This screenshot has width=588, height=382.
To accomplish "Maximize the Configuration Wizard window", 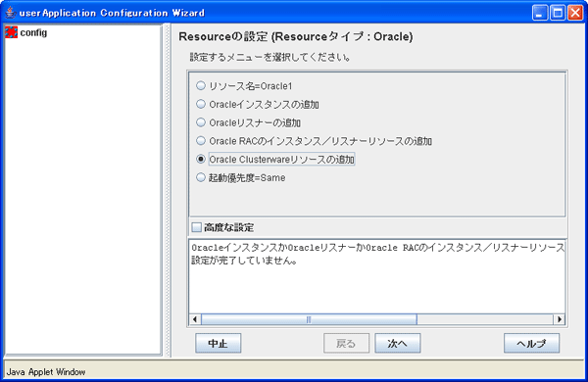I will pyautogui.click(x=558, y=13).
